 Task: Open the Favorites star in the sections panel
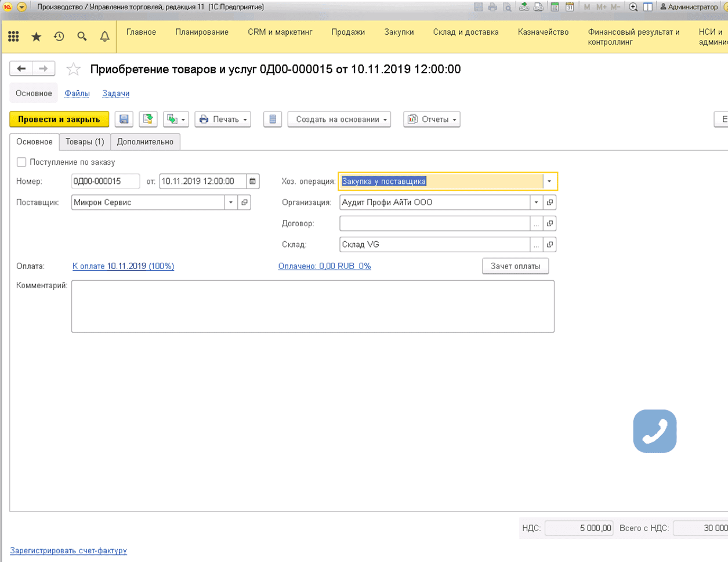[37, 37]
